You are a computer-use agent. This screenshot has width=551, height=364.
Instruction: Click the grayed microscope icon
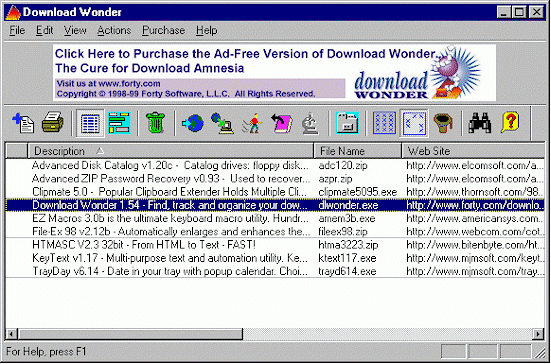coord(311,123)
